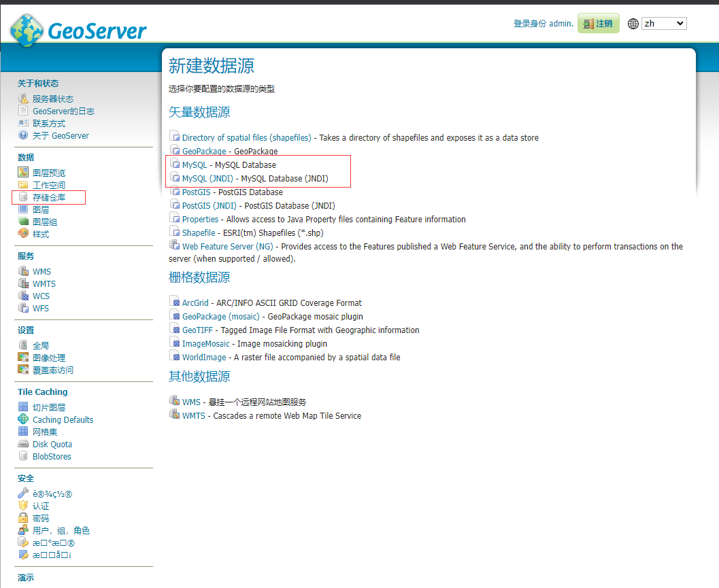Select the 工作空间 (Workspaces) folder icon
The height and width of the screenshot is (588, 719).
(22, 184)
